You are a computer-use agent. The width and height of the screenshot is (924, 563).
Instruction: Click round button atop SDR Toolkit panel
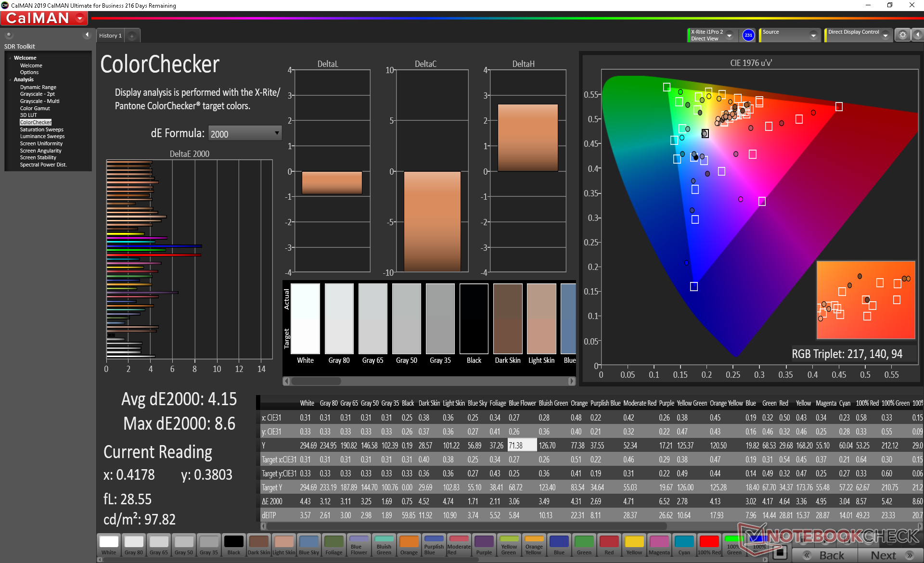coord(9,35)
